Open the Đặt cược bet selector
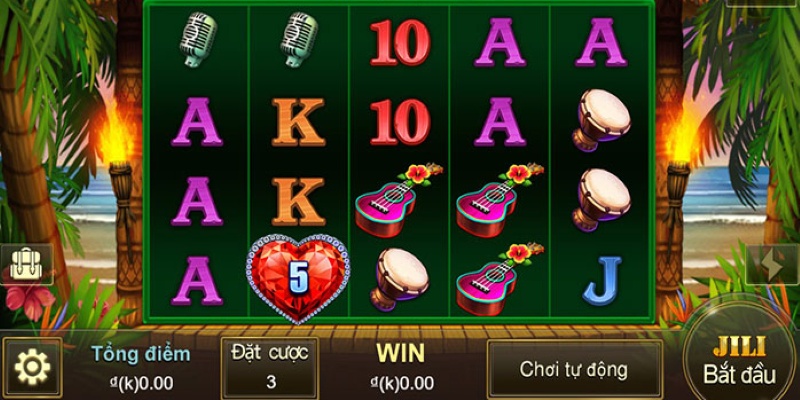The width and height of the screenshot is (800, 400). [270, 367]
